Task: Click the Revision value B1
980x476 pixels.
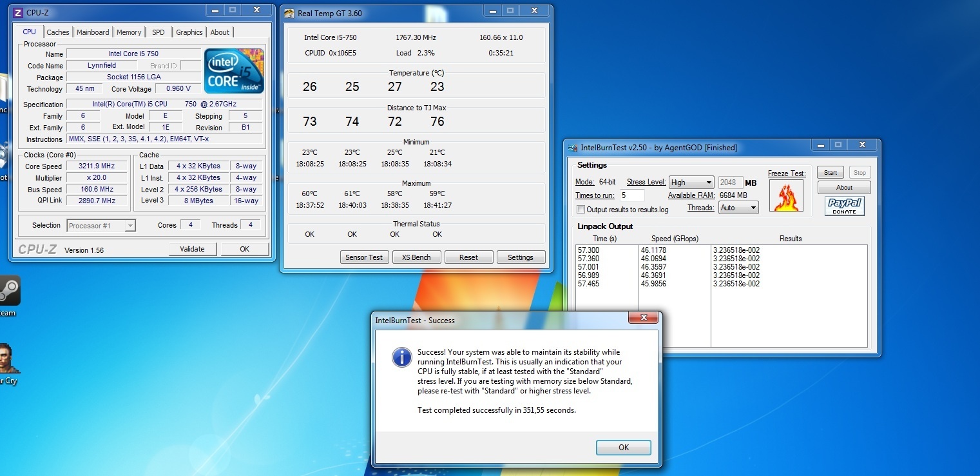Action: [245, 128]
